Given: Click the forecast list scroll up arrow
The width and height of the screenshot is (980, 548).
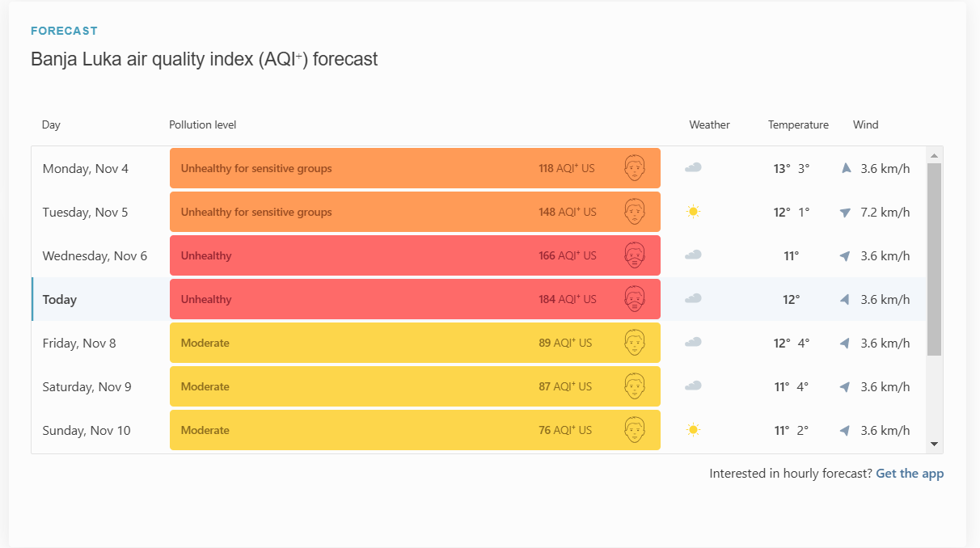Looking at the screenshot, I should [x=935, y=155].
